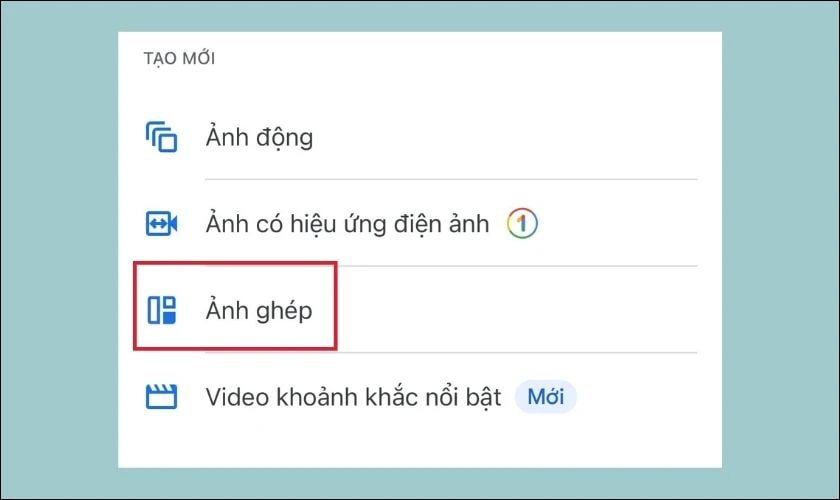Click the TẠO MỚI section header

click(x=179, y=58)
